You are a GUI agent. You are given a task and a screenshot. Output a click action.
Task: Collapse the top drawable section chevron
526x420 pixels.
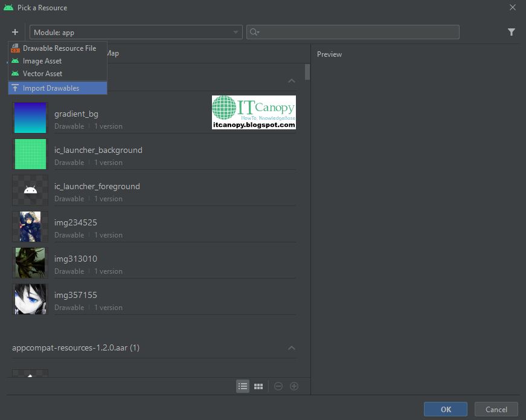(x=292, y=80)
